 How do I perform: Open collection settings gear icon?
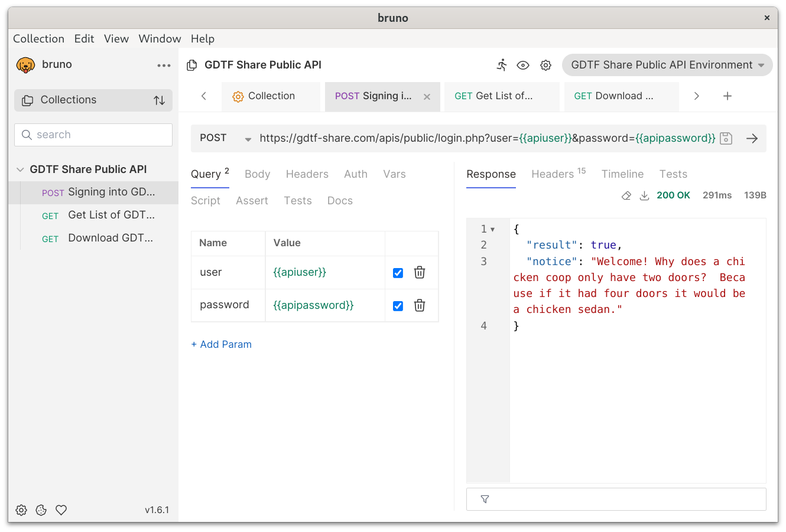pos(546,65)
